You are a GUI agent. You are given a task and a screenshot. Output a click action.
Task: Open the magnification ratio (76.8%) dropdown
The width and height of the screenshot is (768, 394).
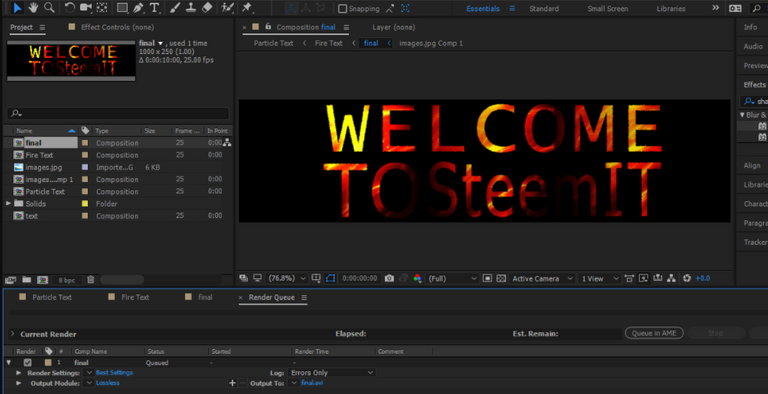(287, 278)
